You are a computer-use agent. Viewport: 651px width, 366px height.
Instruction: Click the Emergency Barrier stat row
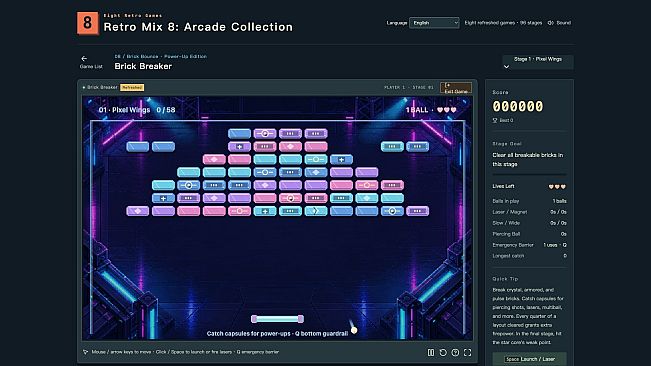[529, 245]
